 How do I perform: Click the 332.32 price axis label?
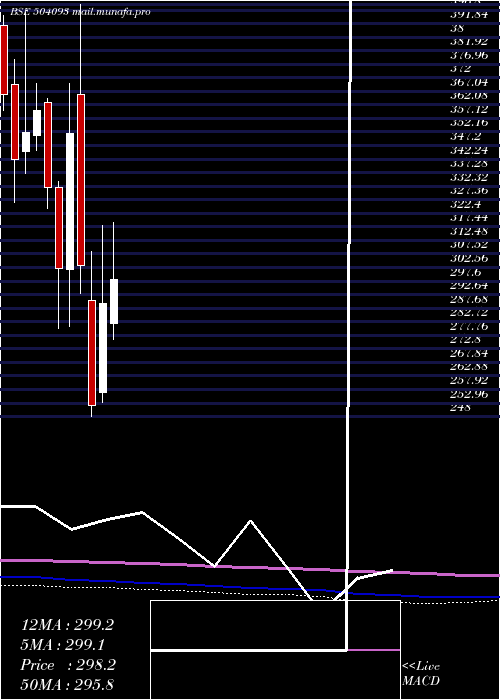[x=469, y=177]
